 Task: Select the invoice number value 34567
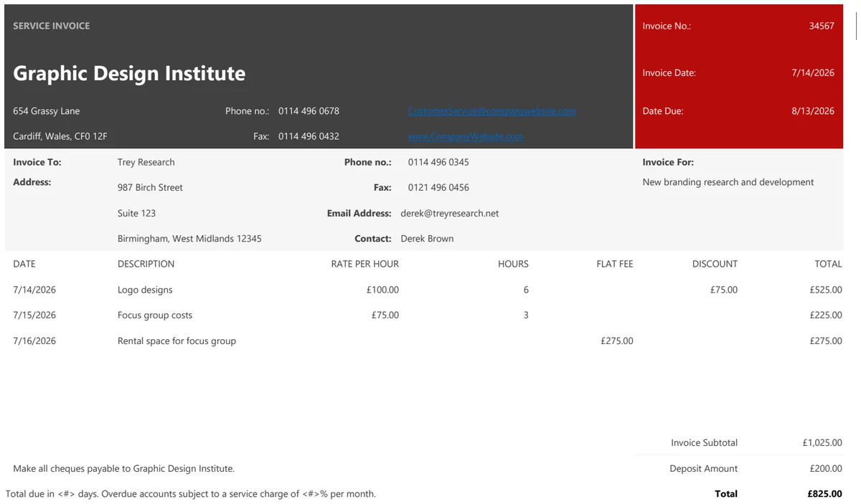coord(822,26)
